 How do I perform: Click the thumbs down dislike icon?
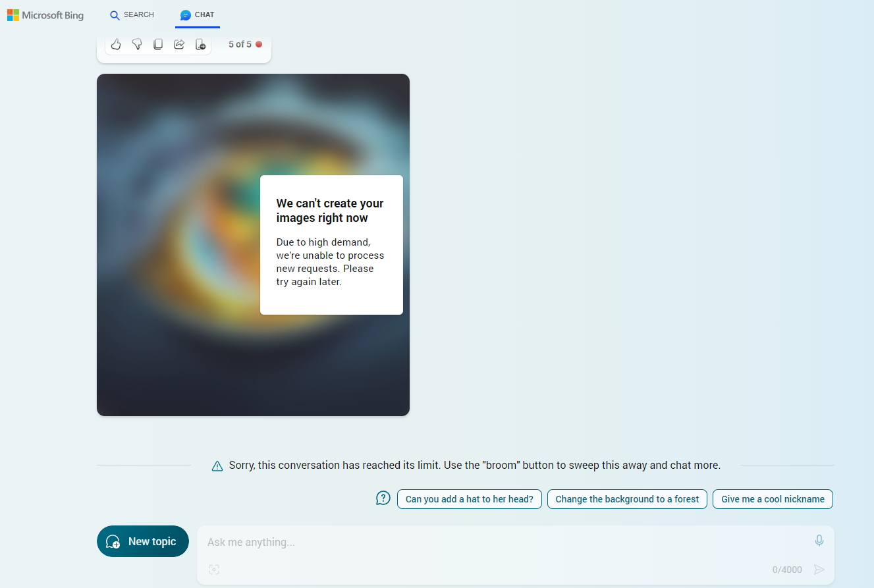click(137, 44)
